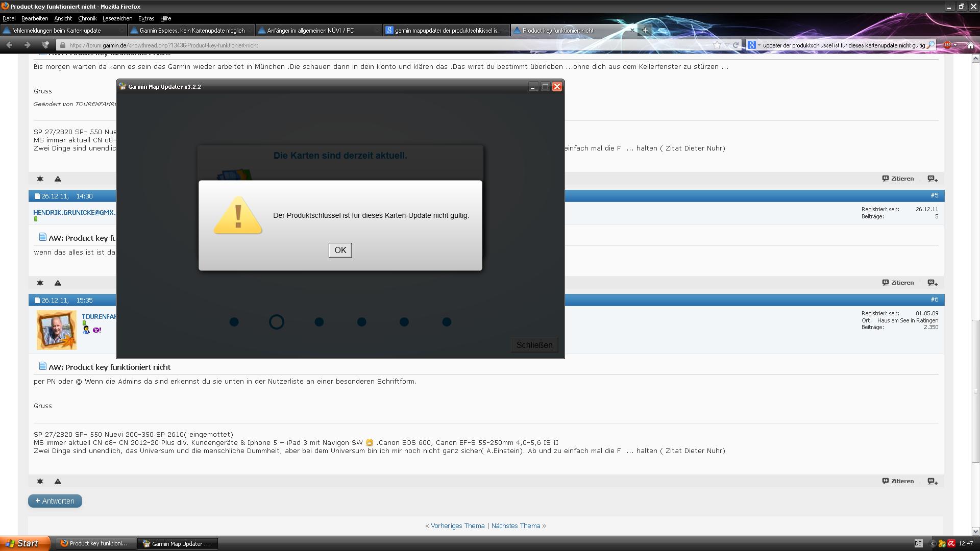The image size is (980, 551).
Task: Close the Garmin Map Updater window
Action: tap(557, 87)
